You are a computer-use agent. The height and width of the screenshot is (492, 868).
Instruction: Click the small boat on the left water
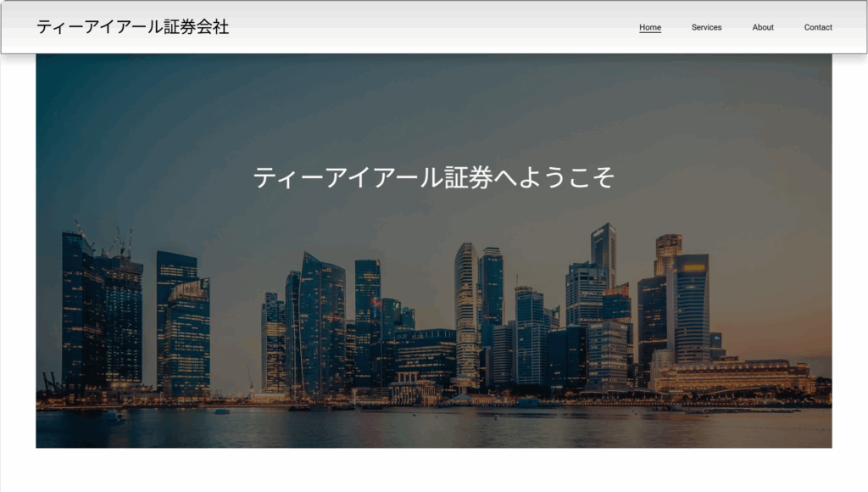(x=113, y=415)
